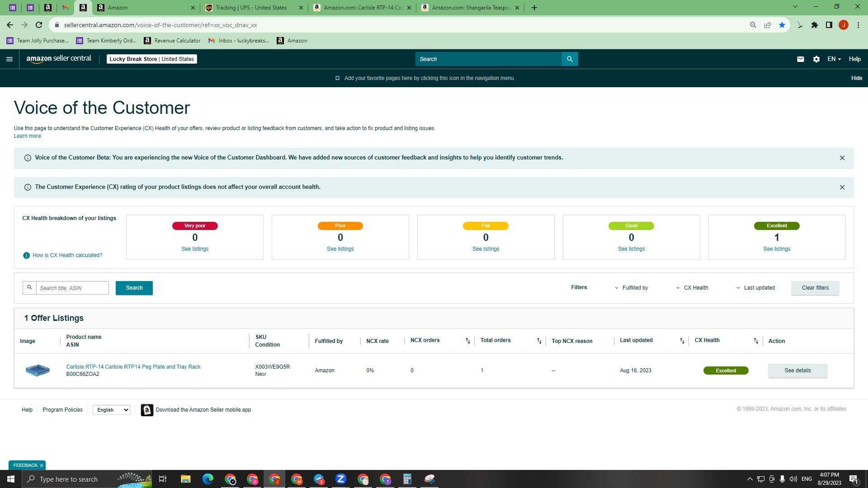
Task: Open the Calculator app from taskbar
Action: pyautogui.click(x=407, y=479)
